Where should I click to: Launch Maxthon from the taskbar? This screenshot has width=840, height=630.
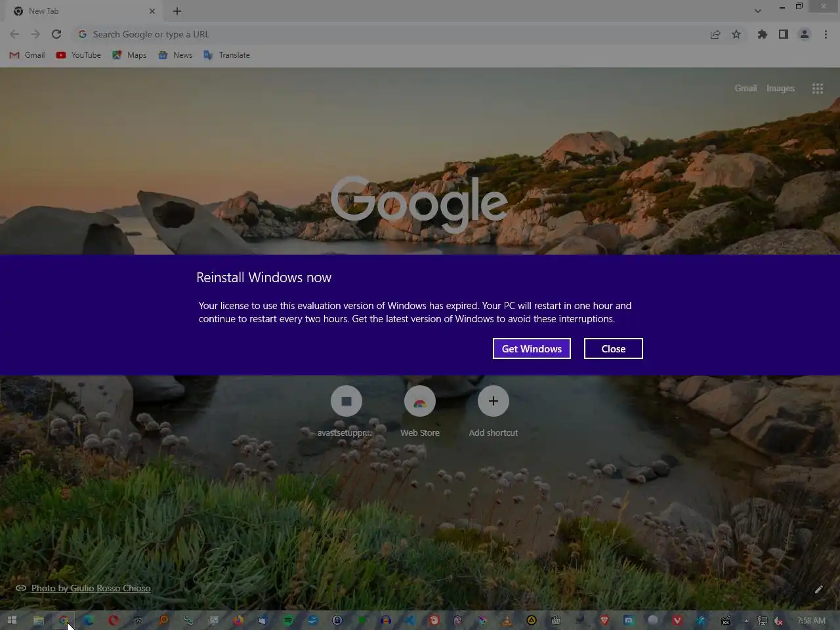628,619
